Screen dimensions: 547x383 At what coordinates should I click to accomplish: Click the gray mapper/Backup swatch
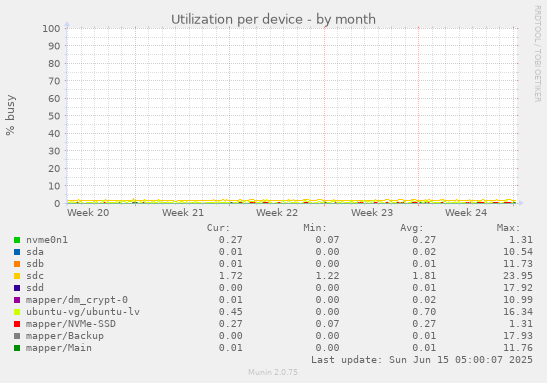(17, 336)
